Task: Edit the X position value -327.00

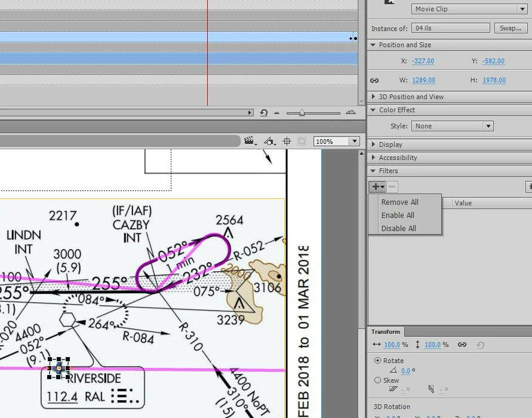Action: (423, 61)
